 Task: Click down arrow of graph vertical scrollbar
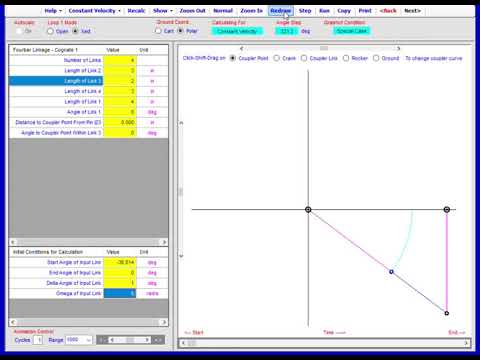click(x=181, y=256)
